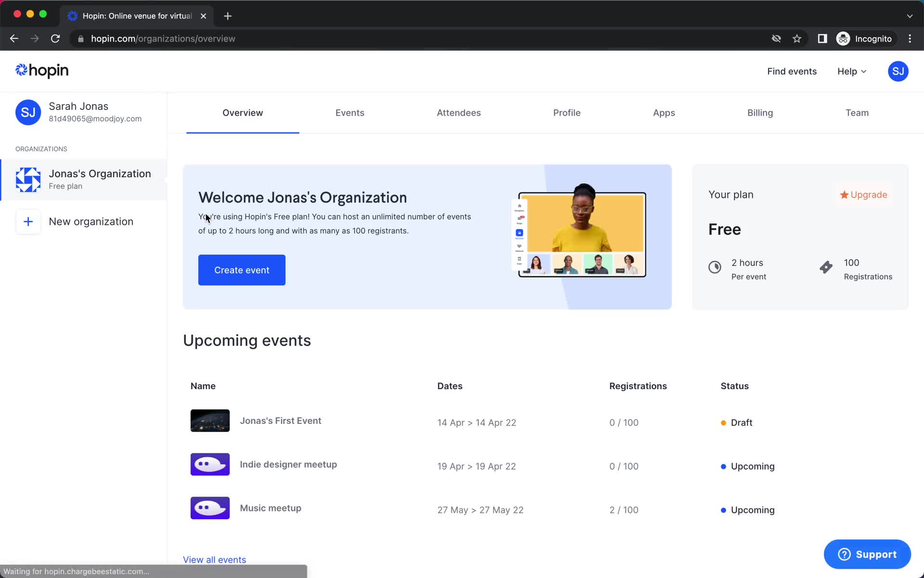Open Jonas's First Event thumbnail
Image resolution: width=924 pixels, height=578 pixels.
coord(210,420)
